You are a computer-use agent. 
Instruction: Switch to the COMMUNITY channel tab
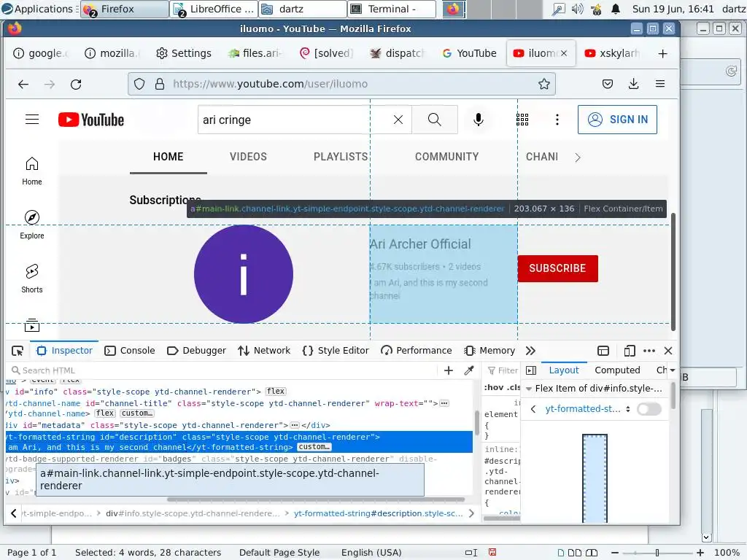pos(447,157)
